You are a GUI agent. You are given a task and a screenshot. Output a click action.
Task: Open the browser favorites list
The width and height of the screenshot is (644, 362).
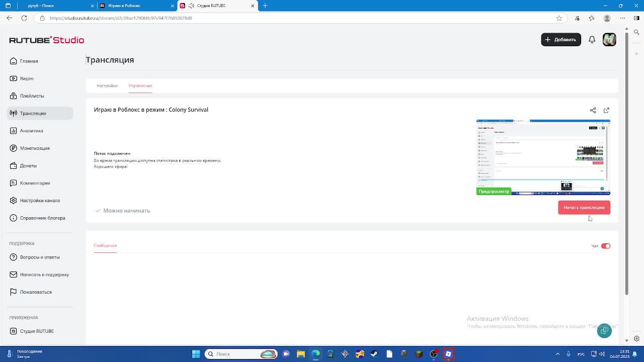(x=592, y=18)
